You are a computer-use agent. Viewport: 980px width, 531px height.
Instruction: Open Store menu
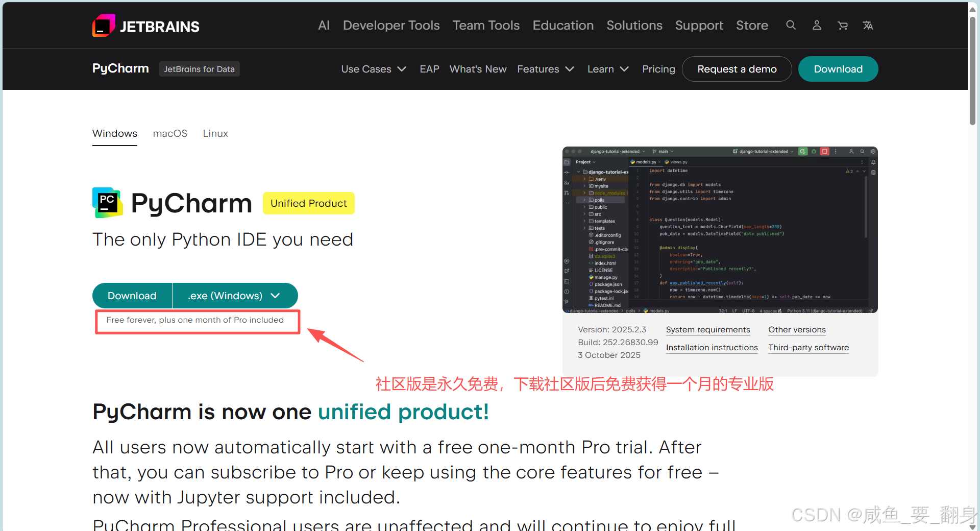tap(752, 25)
